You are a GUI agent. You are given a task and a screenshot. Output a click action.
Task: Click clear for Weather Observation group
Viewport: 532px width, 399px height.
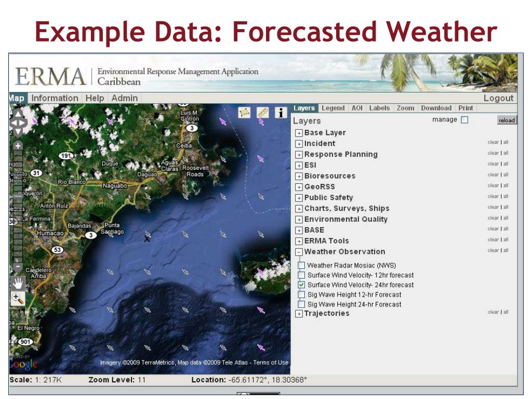pyautogui.click(x=493, y=250)
